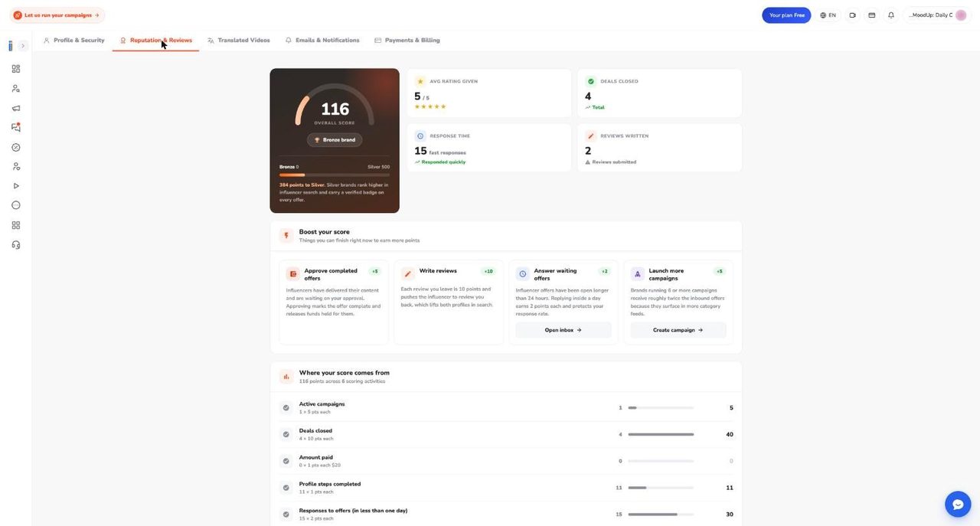Screen dimensions: 980x526
Task: Click the Open inbox button
Action: point(563,330)
